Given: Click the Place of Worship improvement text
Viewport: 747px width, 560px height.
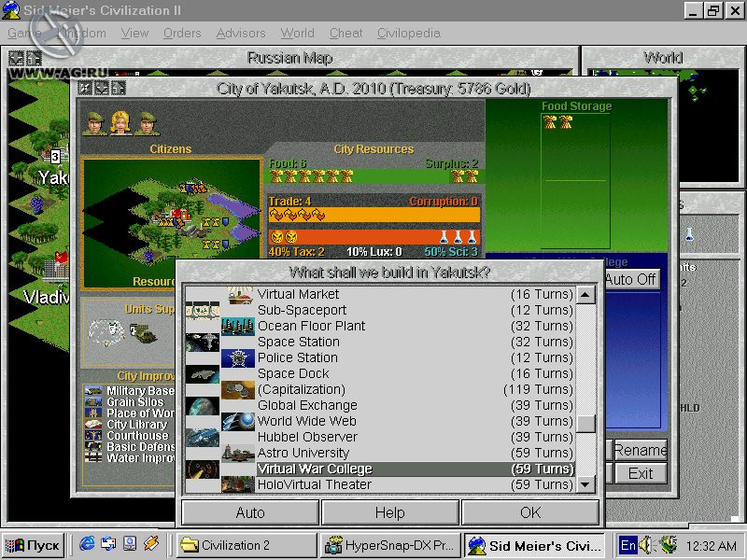Looking at the screenshot, I should (141, 413).
